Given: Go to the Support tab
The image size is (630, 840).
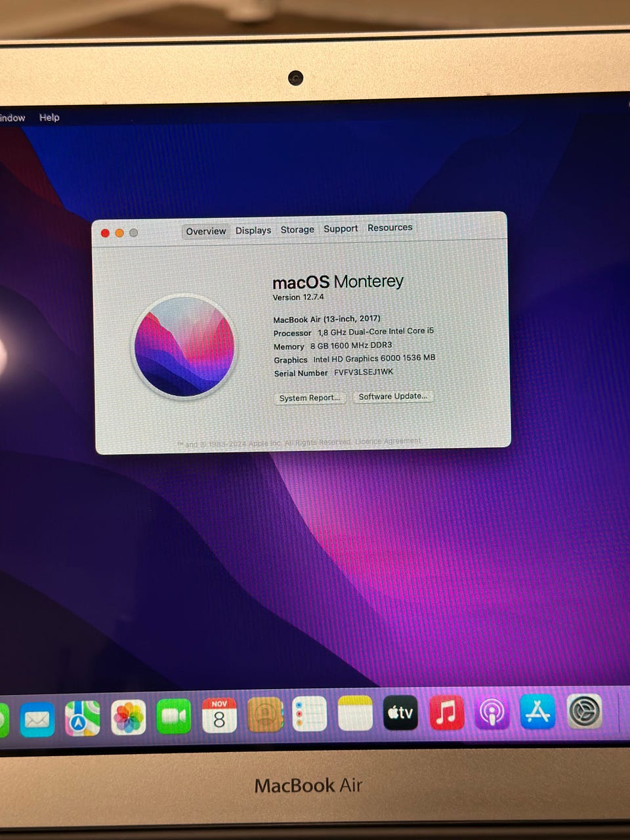Looking at the screenshot, I should tap(341, 228).
